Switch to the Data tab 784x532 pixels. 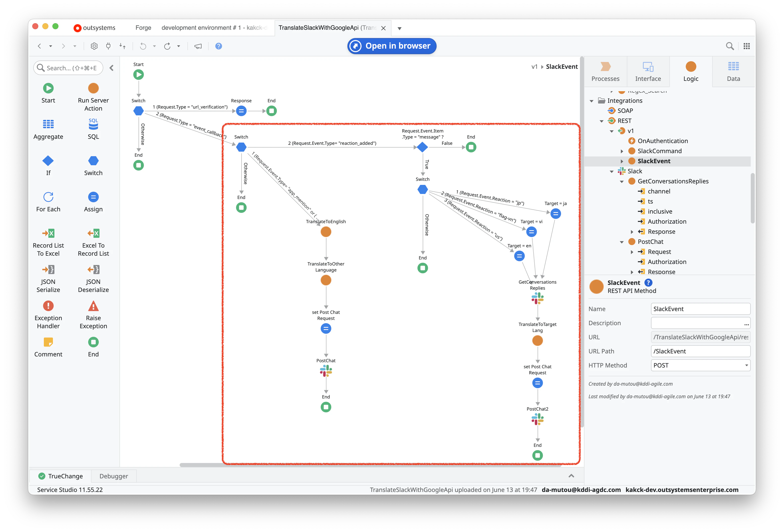[x=733, y=72]
